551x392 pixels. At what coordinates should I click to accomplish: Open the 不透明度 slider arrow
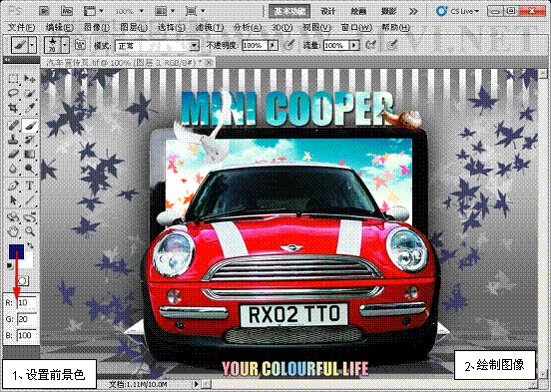pyautogui.click(x=274, y=45)
